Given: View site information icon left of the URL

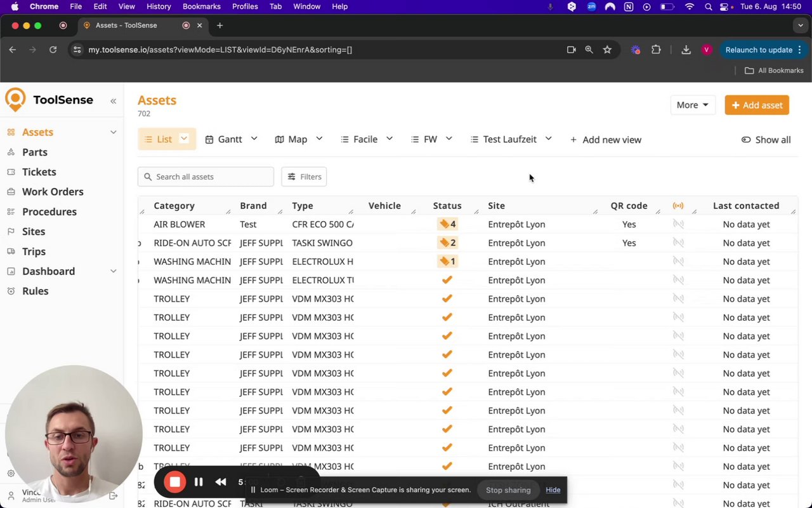Looking at the screenshot, I should coord(77,50).
